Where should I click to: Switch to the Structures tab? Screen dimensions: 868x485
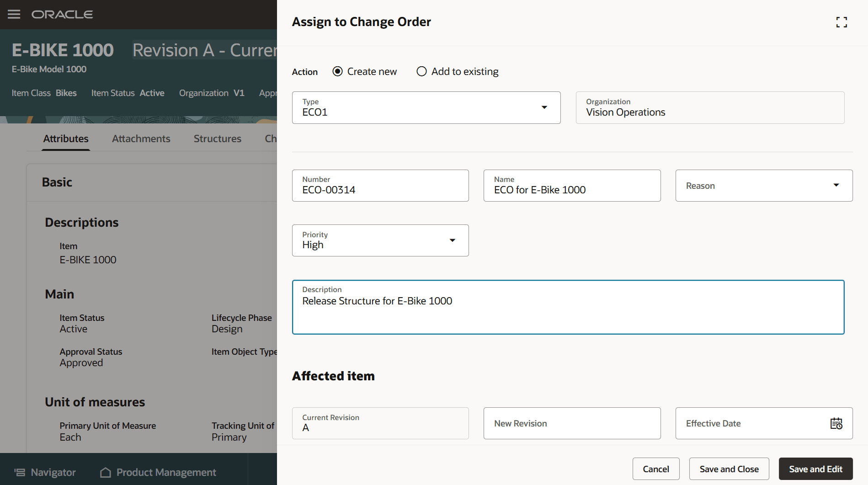tap(218, 139)
